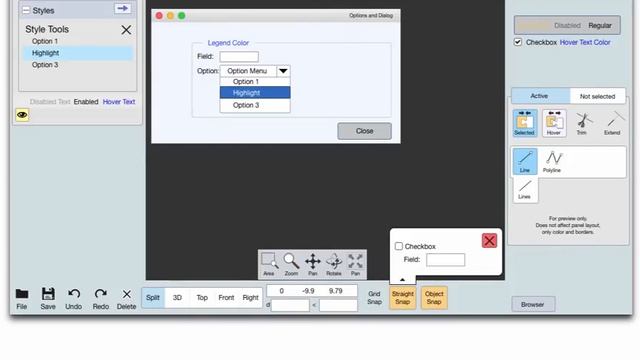The height and width of the screenshot is (360, 640).
Task: Click the Regular button
Action: click(600, 25)
